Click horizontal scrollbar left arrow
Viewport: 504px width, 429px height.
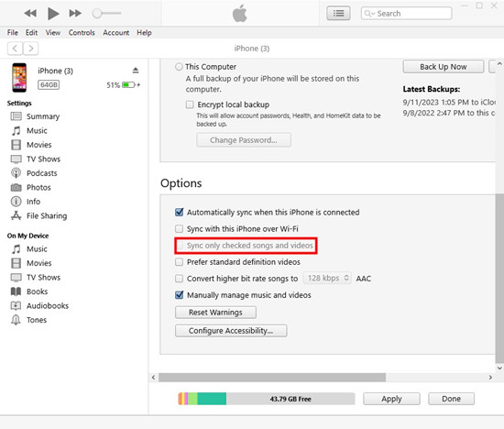(x=153, y=378)
